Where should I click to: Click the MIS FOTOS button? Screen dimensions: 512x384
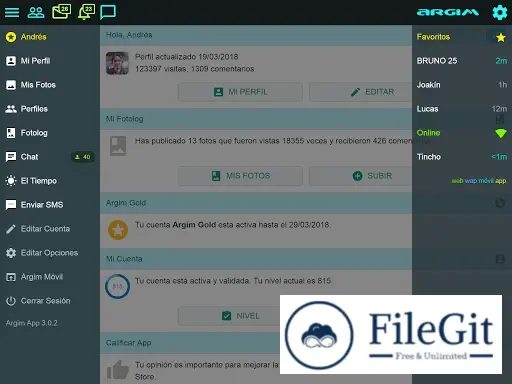point(240,176)
